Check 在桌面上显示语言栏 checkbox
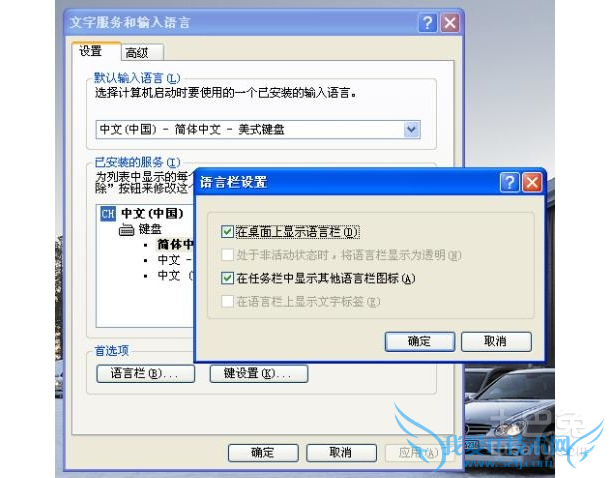 tap(227, 231)
